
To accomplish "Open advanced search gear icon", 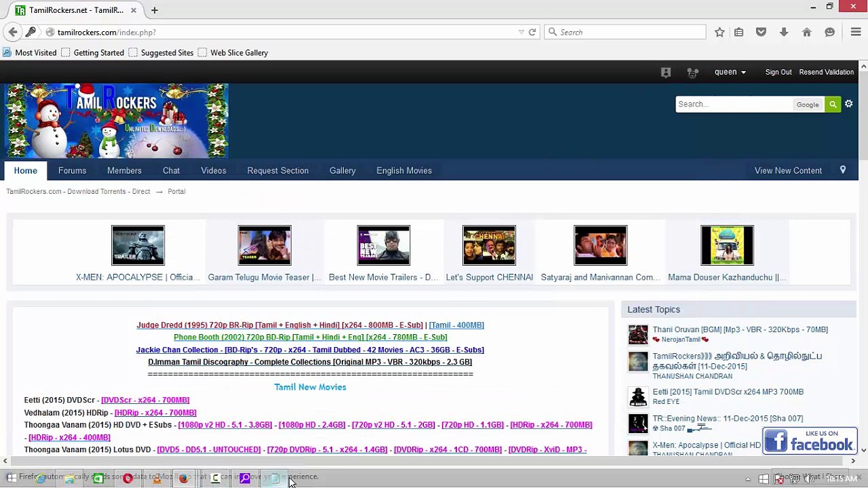I will 848,104.
